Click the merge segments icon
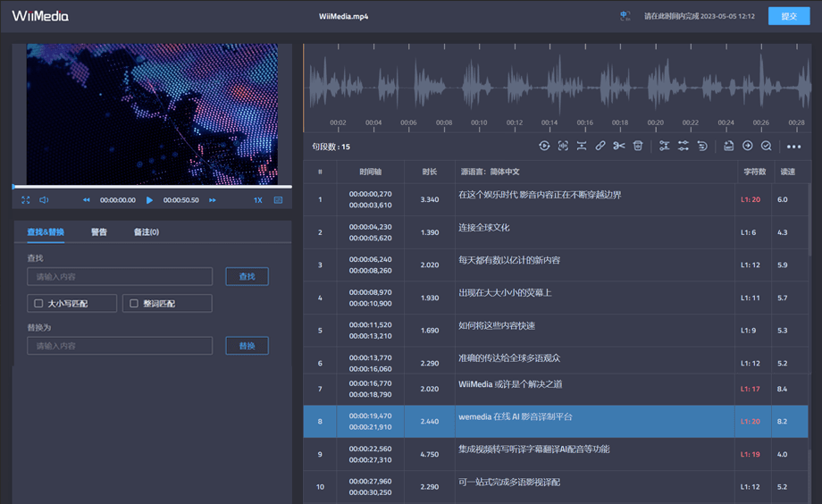822x504 pixels. coord(582,146)
